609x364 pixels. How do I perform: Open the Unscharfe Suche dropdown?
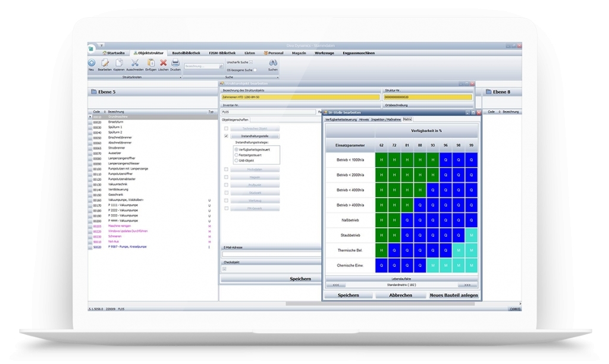click(251, 62)
